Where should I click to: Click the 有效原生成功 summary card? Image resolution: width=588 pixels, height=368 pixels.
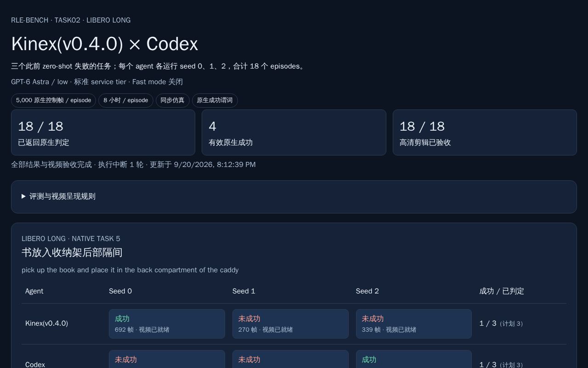(294, 132)
